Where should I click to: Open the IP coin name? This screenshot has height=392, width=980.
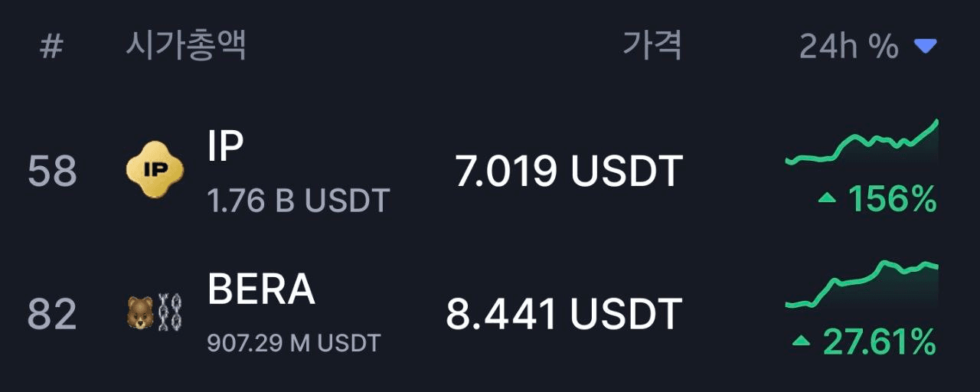pos(226,145)
